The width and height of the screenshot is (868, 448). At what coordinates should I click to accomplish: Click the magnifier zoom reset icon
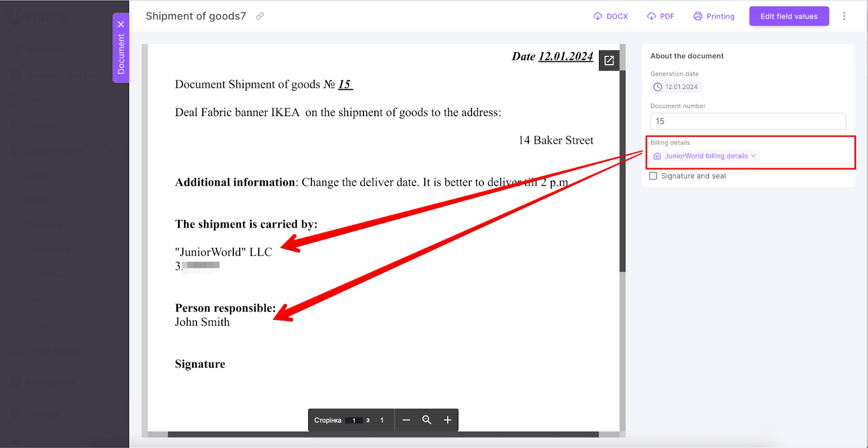pos(427,420)
